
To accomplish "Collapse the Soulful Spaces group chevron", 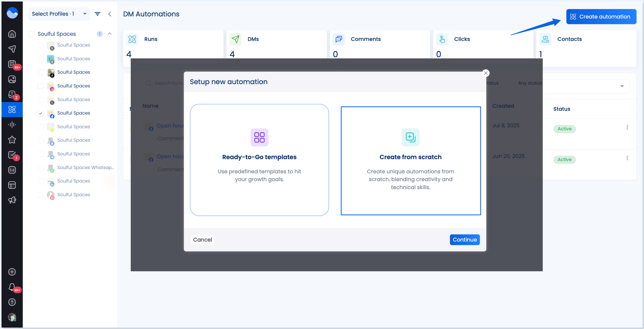I will click(110, 34).
